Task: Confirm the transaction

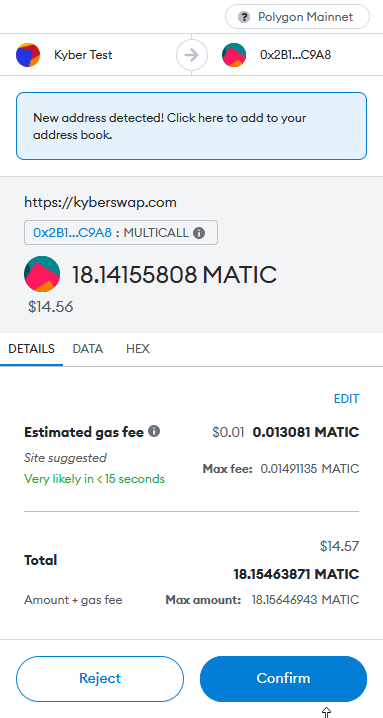Action: tap(283, 678)
